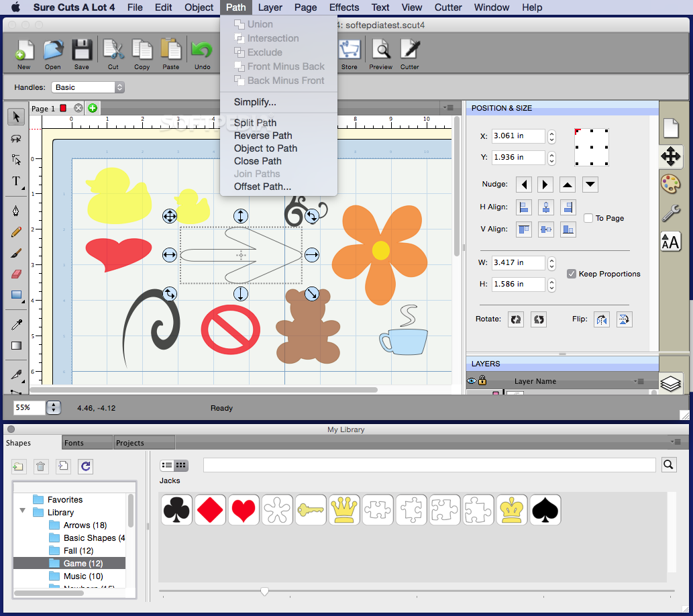Undo last action with Undo icon

[202, 50]
